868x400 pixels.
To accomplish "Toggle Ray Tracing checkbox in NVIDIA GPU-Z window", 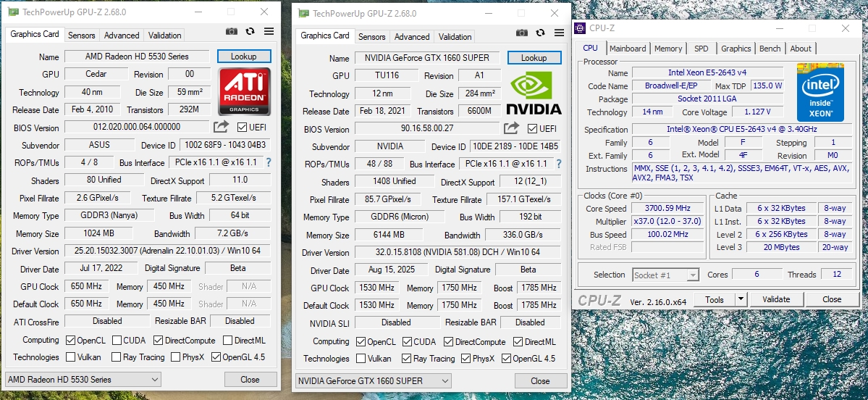I will coord(406,359).
